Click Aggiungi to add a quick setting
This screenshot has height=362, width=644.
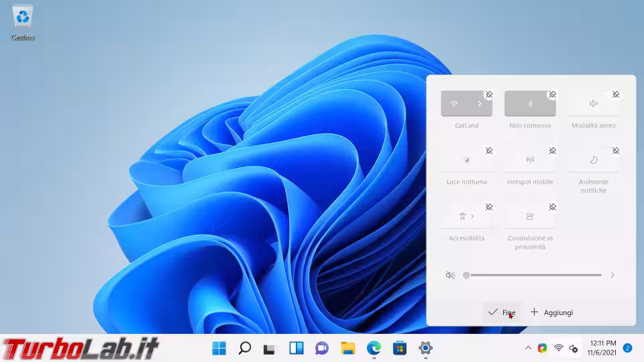pos(551,312)
